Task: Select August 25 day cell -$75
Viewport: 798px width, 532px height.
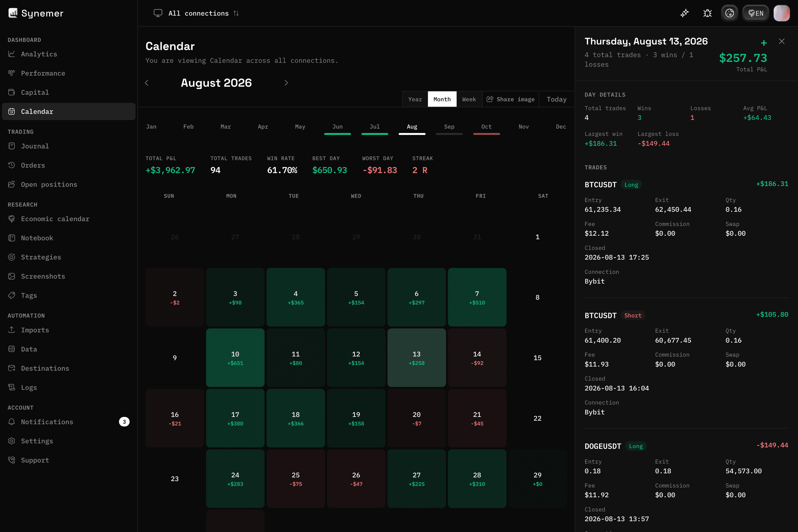Action: (296, 479)
